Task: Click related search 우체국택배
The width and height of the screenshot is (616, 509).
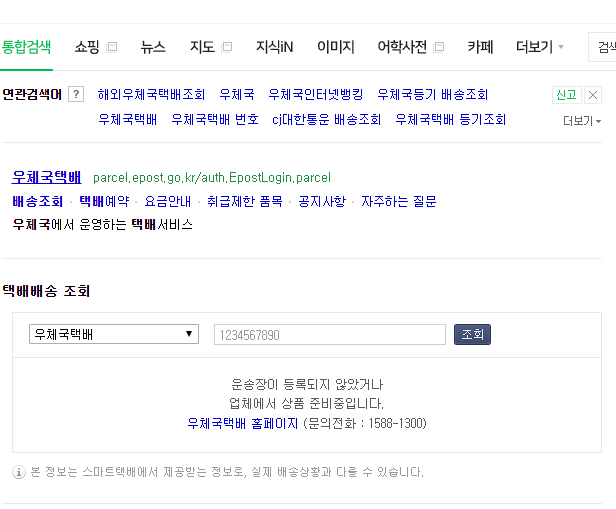Action: point(128,119)
